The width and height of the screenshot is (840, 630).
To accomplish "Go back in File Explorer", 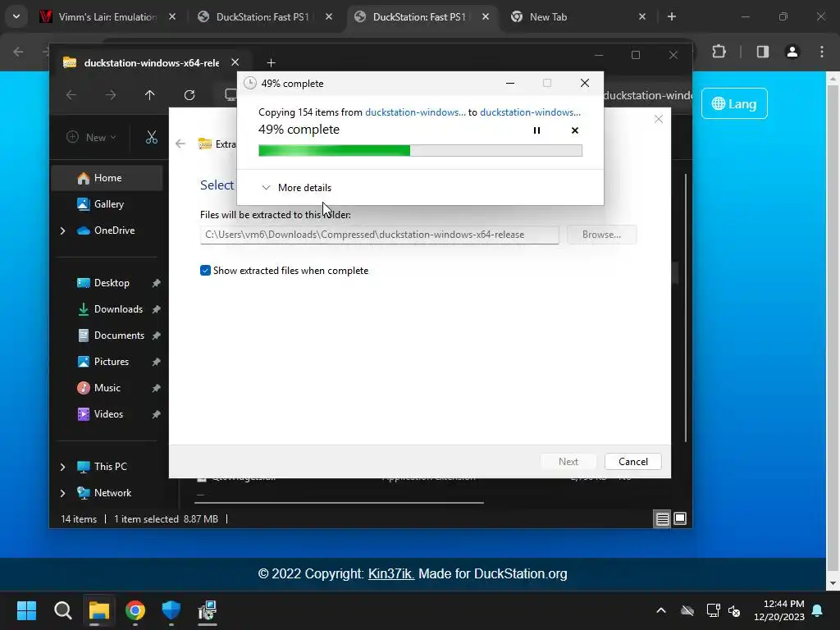I will 71,95.
